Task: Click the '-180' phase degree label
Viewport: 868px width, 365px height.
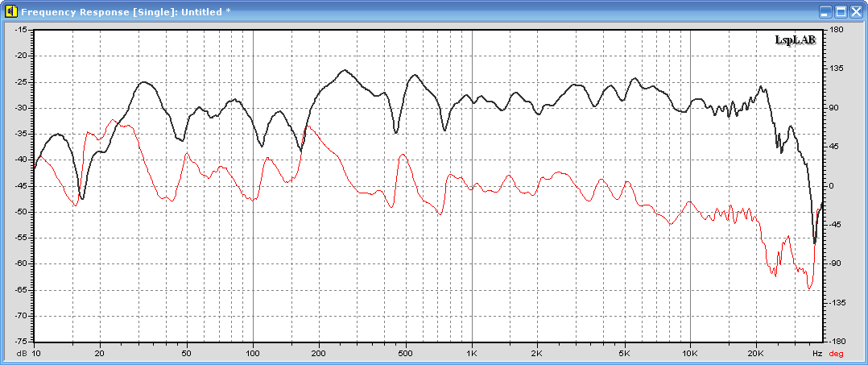Action: tap(837, 342)
